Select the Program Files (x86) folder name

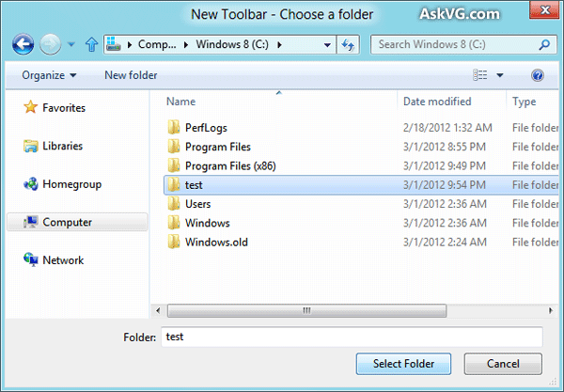[x=230, y=165]
